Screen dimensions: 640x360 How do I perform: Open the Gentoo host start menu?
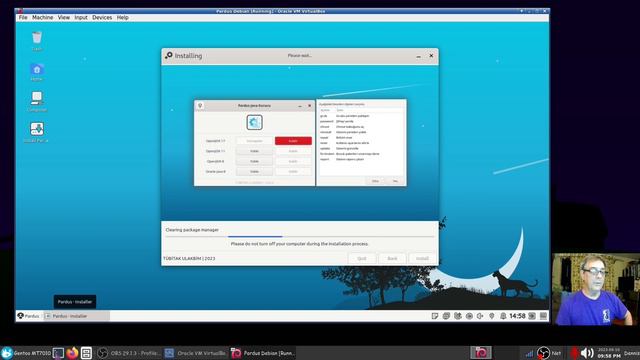point(26,353)
